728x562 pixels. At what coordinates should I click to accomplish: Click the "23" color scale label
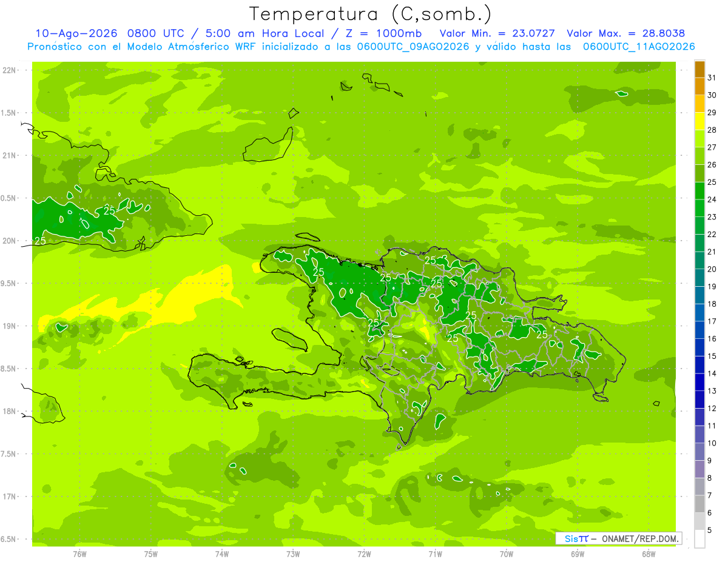pyautogui.click(x=712, y=217)
